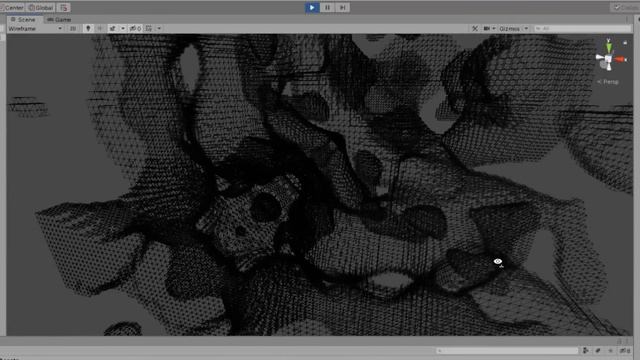The width and height of the screenshot is (640, 360).
Task: Click the Project panel search field
Action: [x=507, y=351]
